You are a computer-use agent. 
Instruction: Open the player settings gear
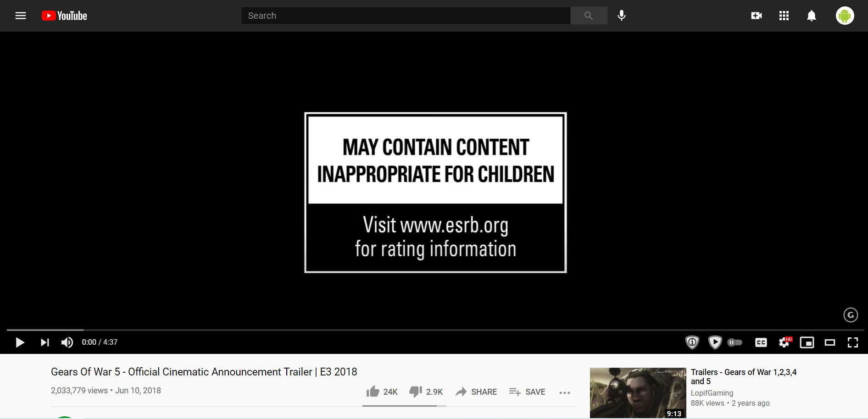click(785, 342)
